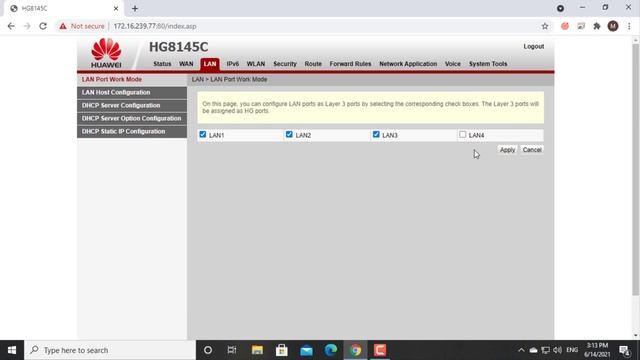The width and height of the screenshot is (640, 360).
Task: Switch to the Route tab
Action: point(313,64)
